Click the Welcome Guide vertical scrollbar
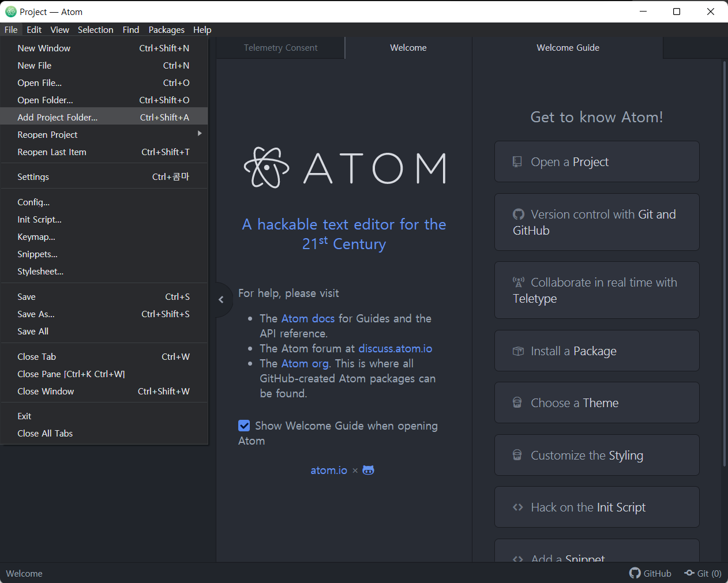Viewport: 728px width, 583px height. (x=725, y=264)
